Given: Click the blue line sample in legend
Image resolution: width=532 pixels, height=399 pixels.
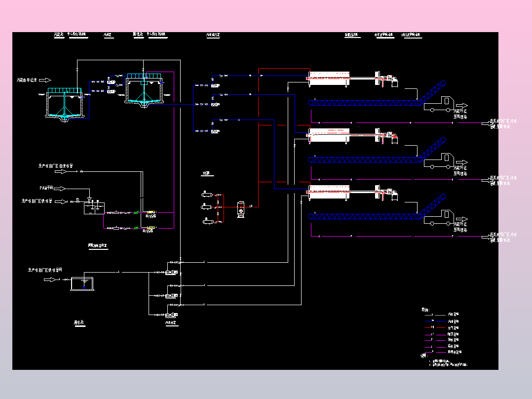Looking at the screenshot, I should [435, 321].
